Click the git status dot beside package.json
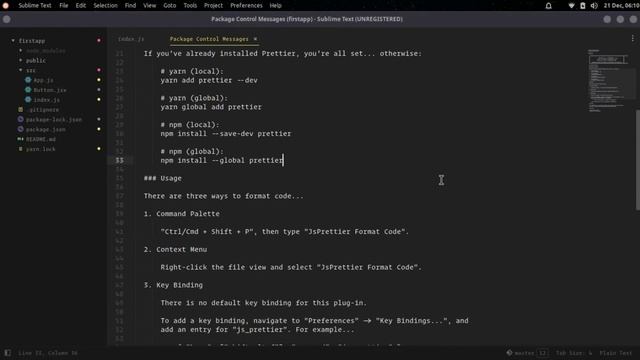640x360 pixels. point(99,129)
